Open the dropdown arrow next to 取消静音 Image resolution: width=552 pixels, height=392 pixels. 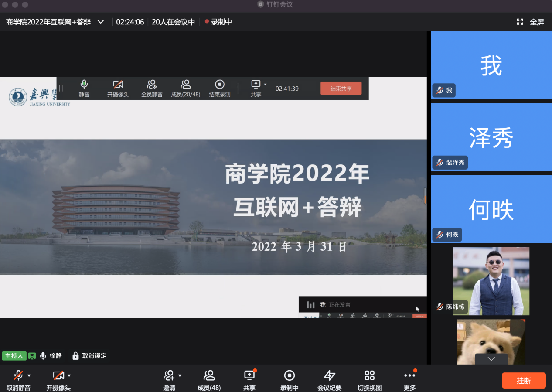coord(29,375)
